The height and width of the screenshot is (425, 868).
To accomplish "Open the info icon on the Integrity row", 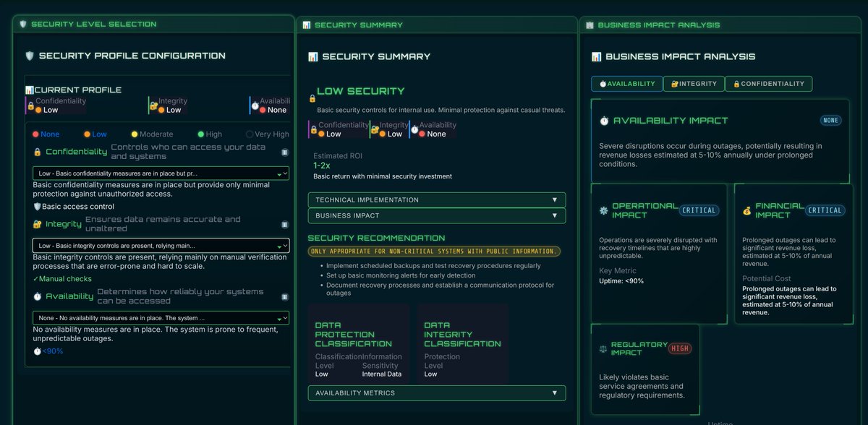I will (x=285, y=224).
